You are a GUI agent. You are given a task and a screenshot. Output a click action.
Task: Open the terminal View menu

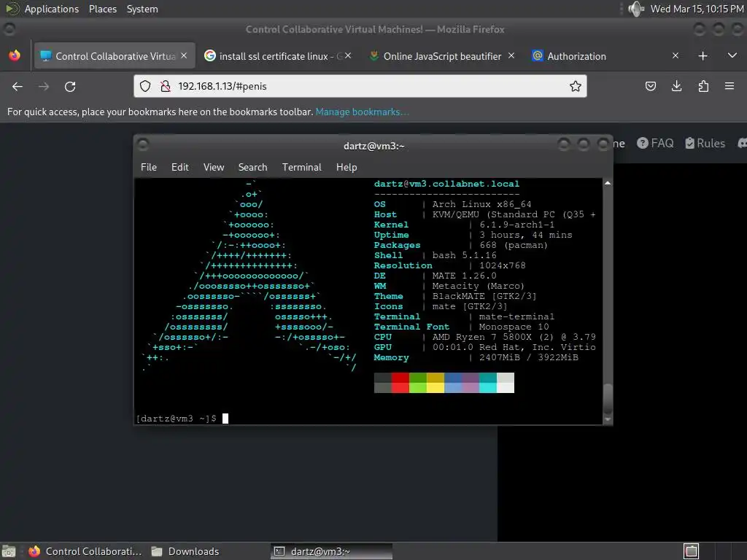point(214,167)
